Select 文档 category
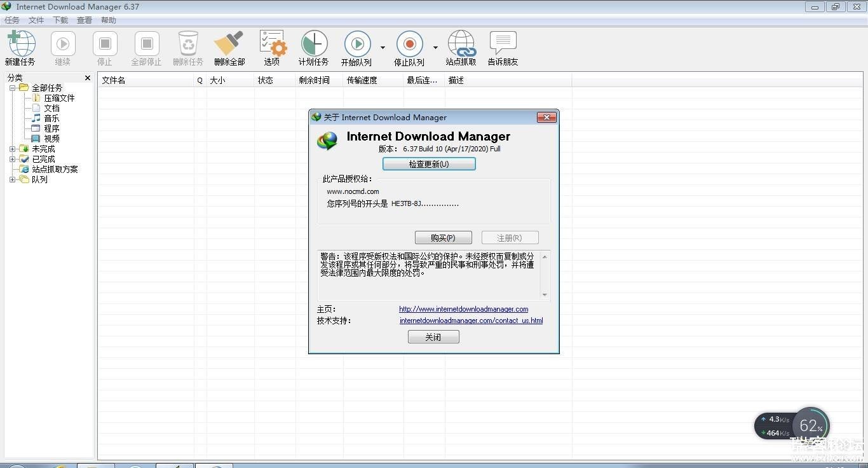Screen dimensions: 868x468 click(51, 108)
